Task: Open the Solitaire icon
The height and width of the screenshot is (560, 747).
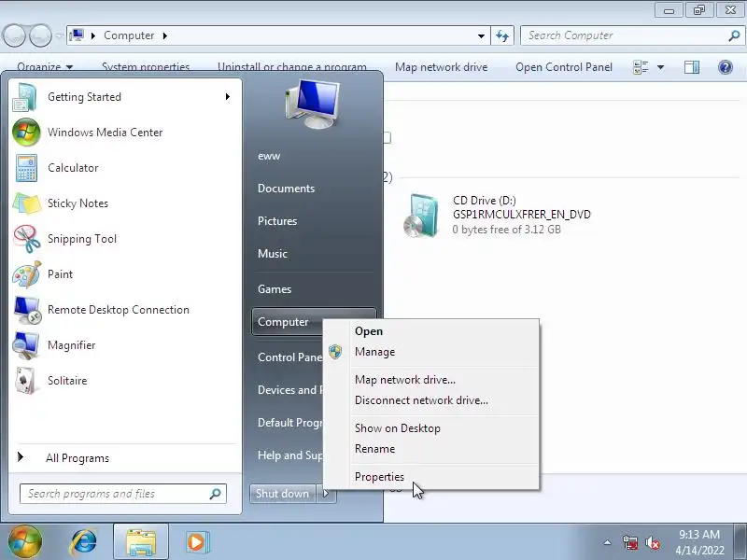Action: [x=25, y=381]
